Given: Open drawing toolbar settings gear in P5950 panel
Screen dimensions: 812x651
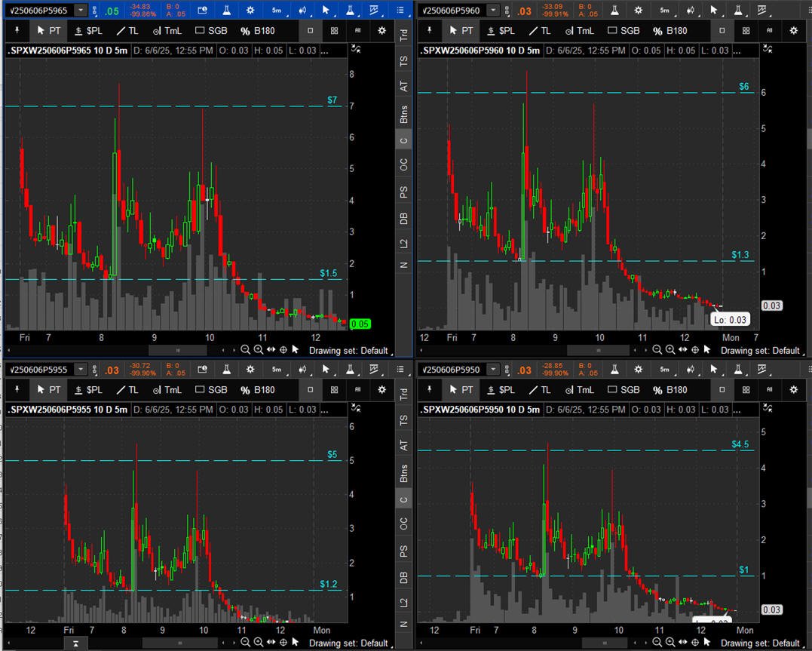Looking at the screenshot, I should point(793,390).
